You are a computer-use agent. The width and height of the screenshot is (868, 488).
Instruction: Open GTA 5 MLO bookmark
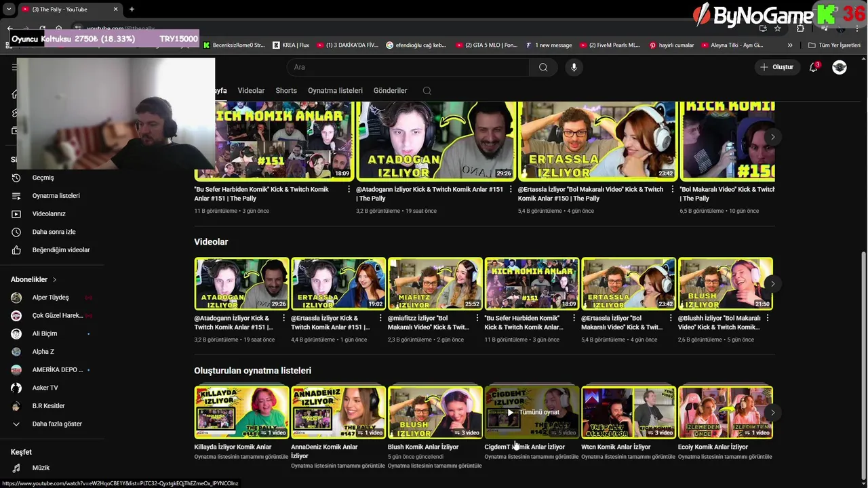point(486,45)
